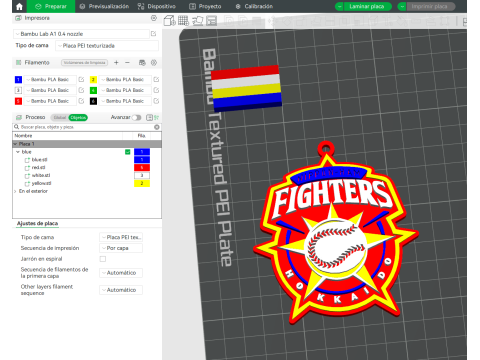Click filament 5 red color swatch
This screenshot has width=480, height=360.
tap(18, 101)
